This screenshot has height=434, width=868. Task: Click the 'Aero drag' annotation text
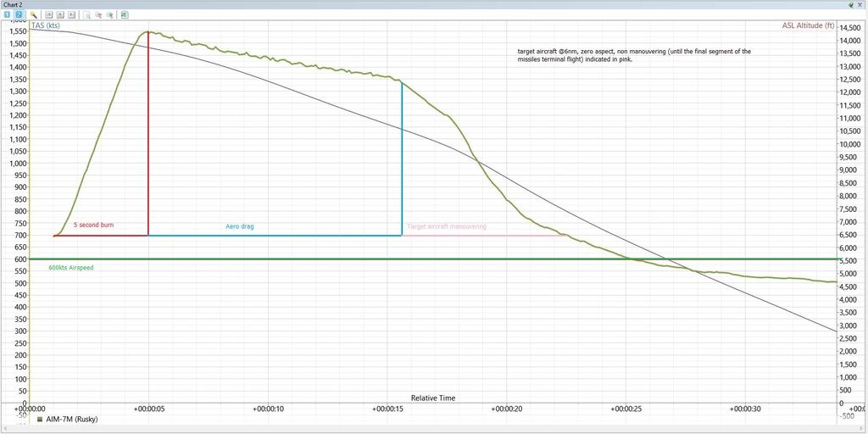[240, 226]
